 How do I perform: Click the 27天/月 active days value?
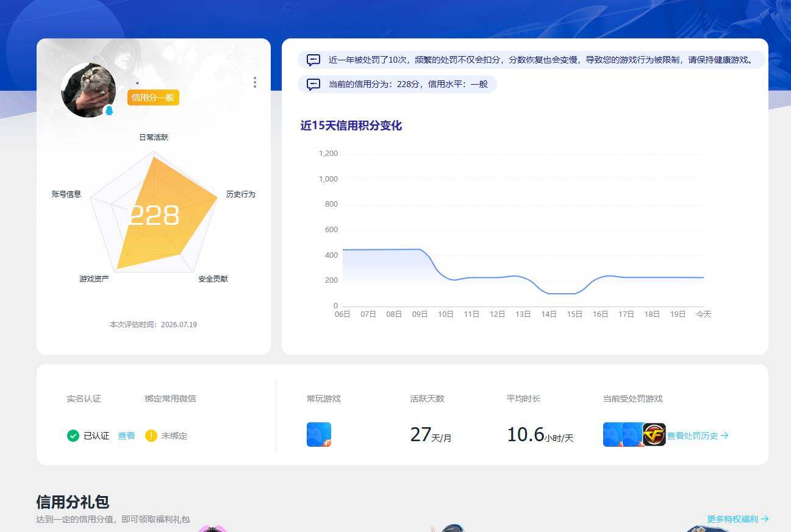(x=431, y=435)
